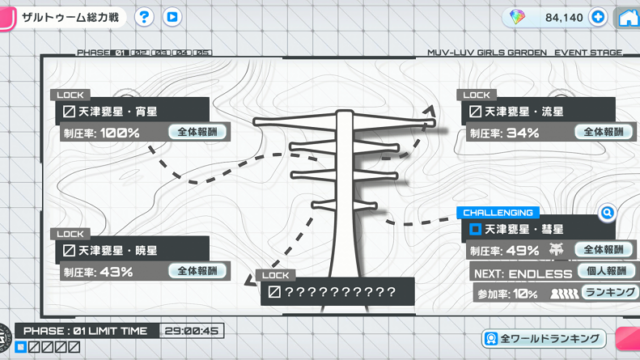
Task: Click PHASE 02 marker in top bar
Action: click(x=141, y=53)
